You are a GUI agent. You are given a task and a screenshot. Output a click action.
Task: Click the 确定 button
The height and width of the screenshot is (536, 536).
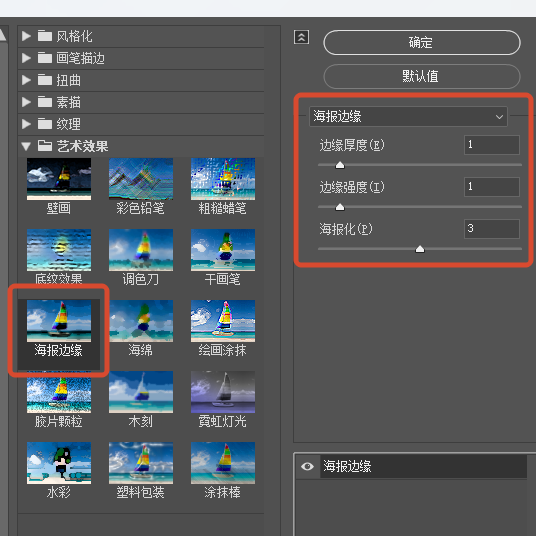click(x=422, y=42)
